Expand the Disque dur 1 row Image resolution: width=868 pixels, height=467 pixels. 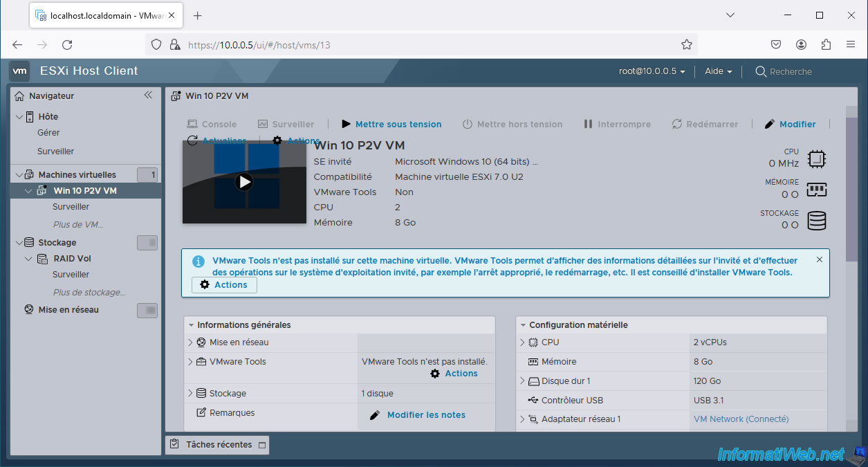(x=523, y=381)
